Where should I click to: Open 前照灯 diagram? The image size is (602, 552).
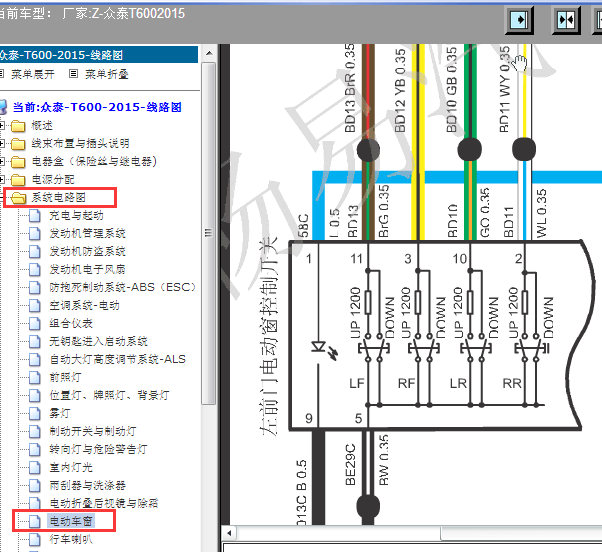pyautogui.click(x=65, y=377)
